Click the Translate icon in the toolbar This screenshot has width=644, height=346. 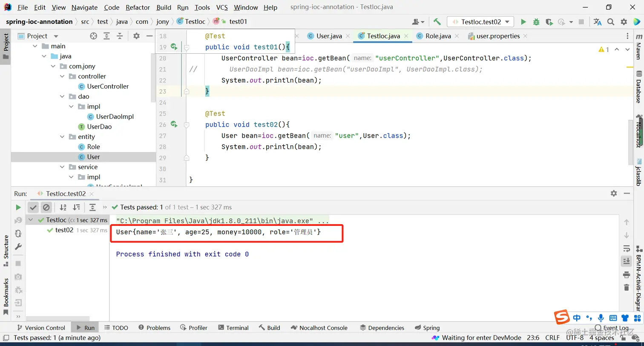tap(598, 22)
